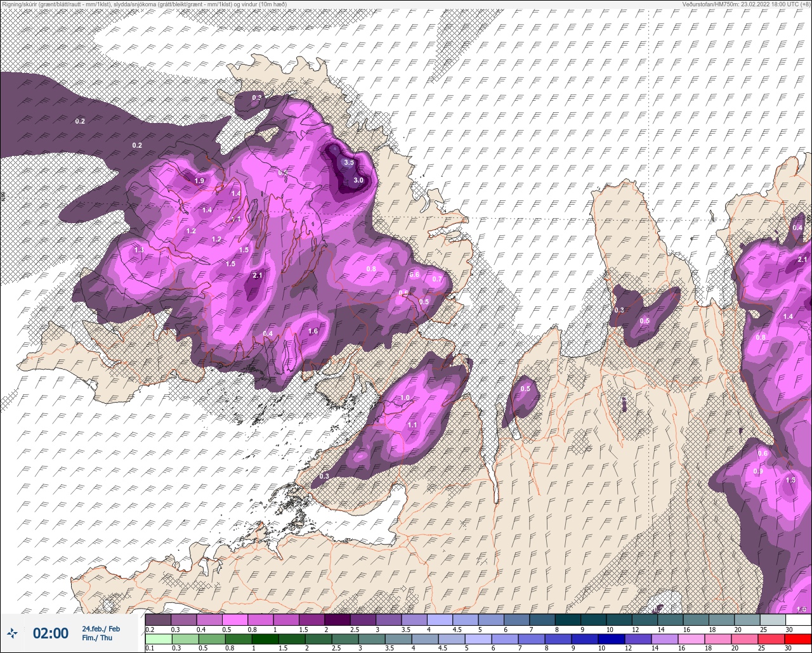Click the "0.1" label under rain legend
Image resolution: width=812 pixels, height=653 pixels.
[150, 648]
